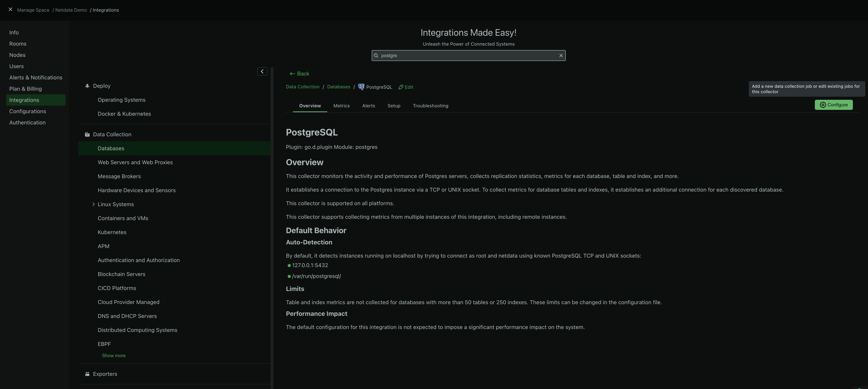Click the Configure button
The height and width of the screenshot is (389, 868).
coord(834,105)
